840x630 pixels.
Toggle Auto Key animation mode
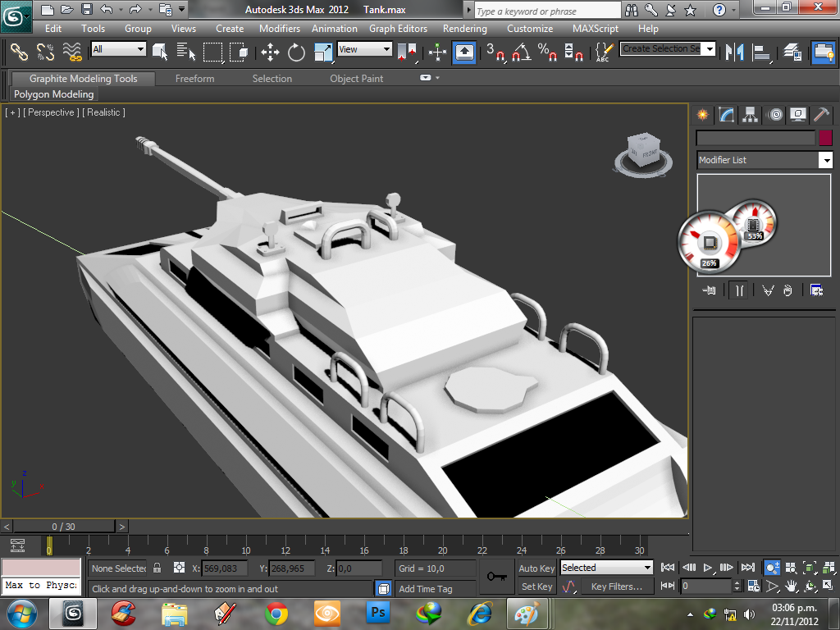[536, 568]
